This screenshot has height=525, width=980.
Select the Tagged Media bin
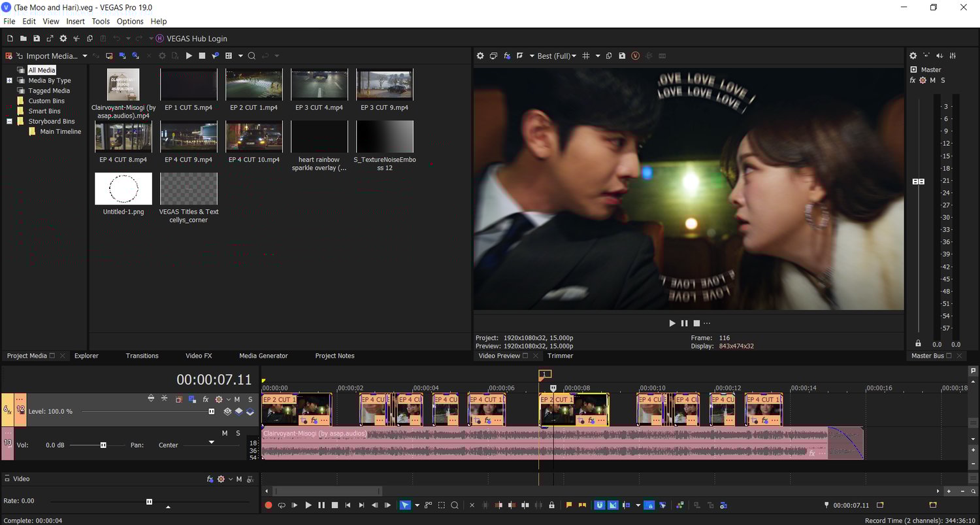[49, 91]
